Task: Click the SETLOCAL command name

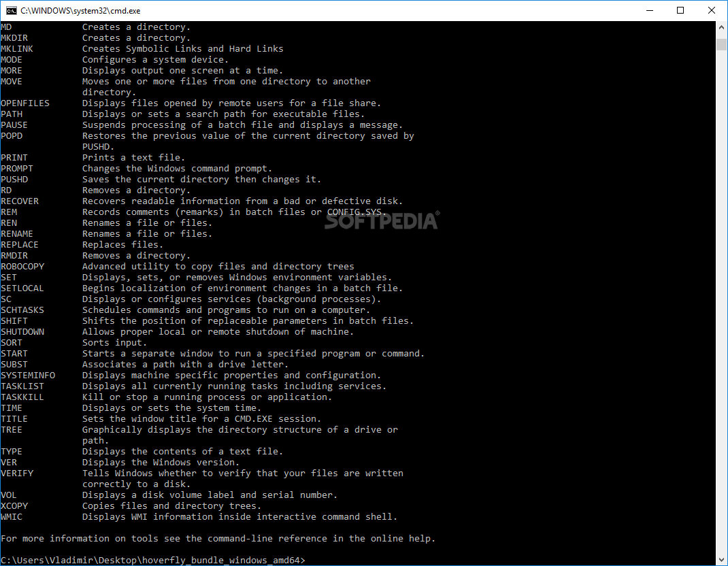Action: pos(22,288)
